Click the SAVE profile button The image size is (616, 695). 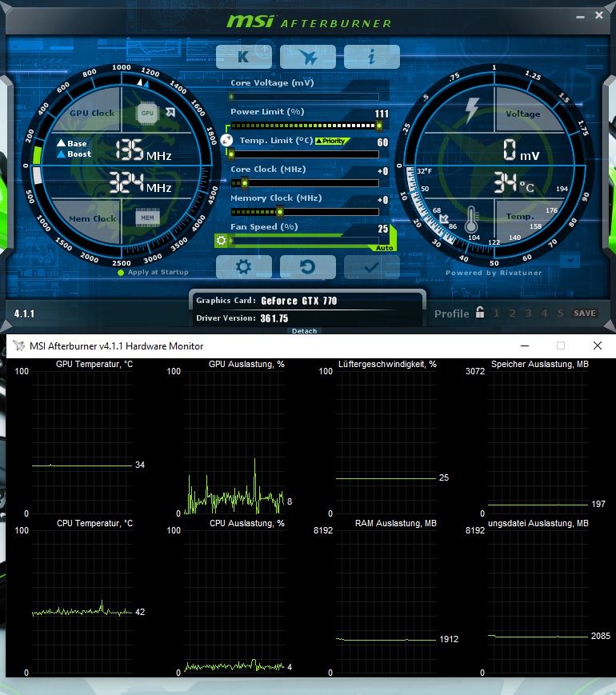click(585, 314)
